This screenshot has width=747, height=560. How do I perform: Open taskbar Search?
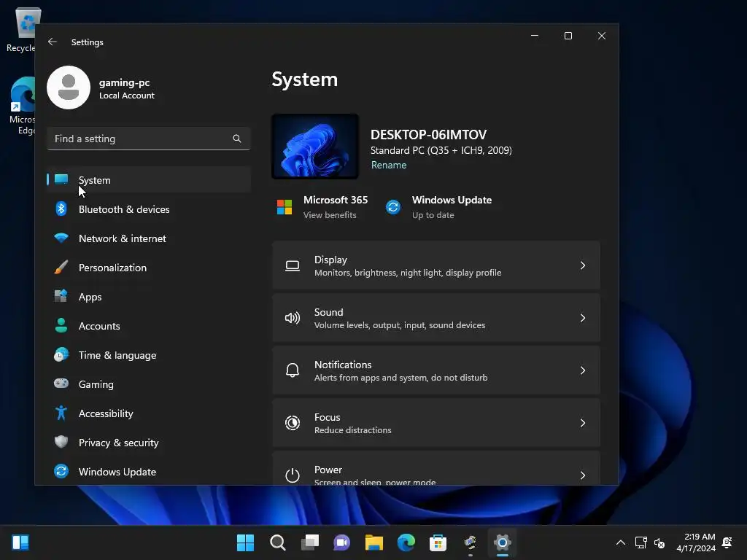click(x=278, y=542)
